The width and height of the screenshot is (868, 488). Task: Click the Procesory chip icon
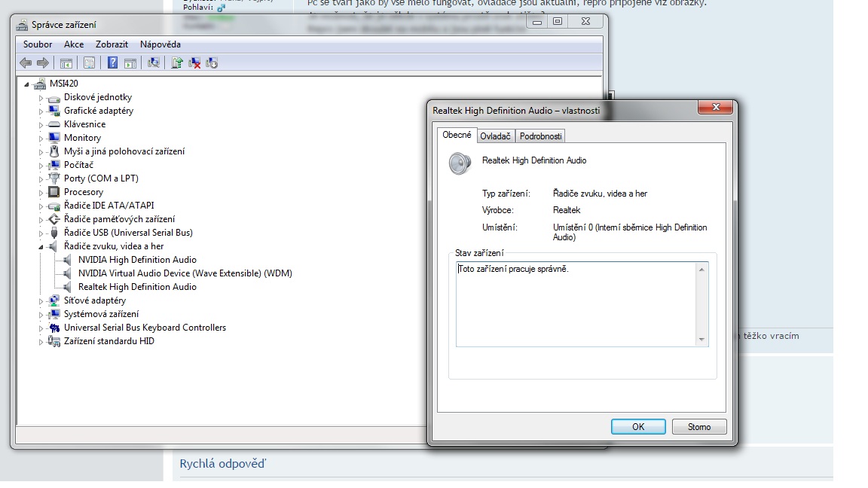pos(53,192)
